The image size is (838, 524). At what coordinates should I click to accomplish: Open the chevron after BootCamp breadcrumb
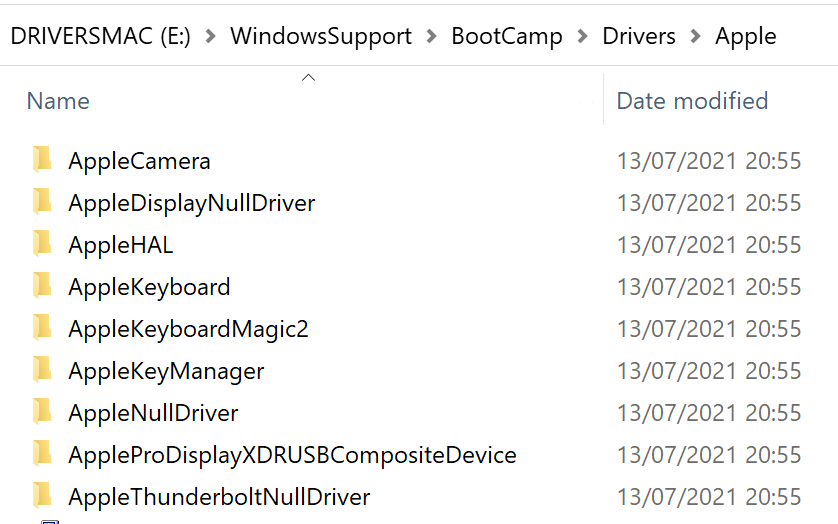click(582, 37)
